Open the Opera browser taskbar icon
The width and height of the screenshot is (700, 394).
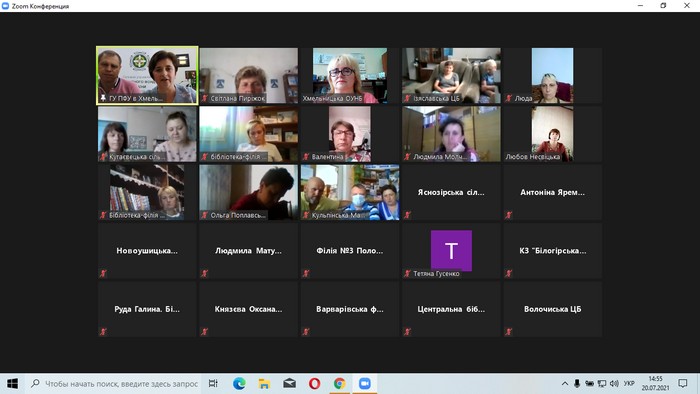pyautogui.click(x=314, y=383)
